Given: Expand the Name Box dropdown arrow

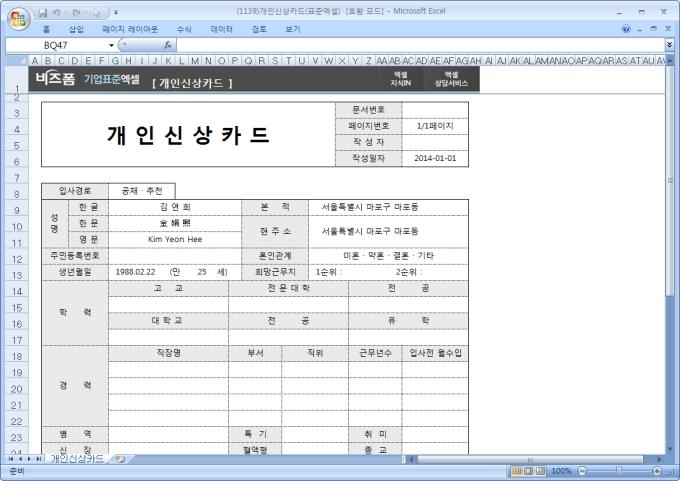Looking at the screenshot, I should 111,45.
